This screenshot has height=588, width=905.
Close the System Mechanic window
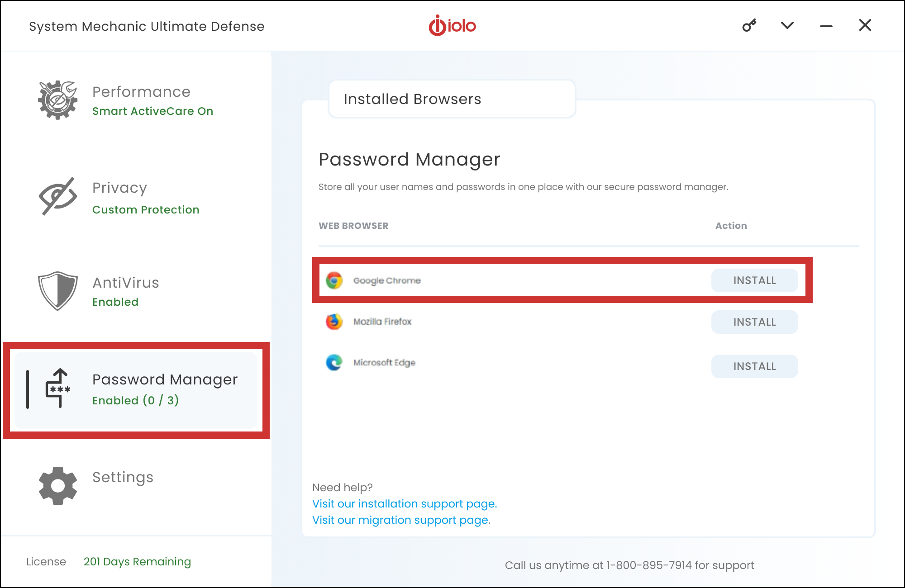click(x=865, y=25)
